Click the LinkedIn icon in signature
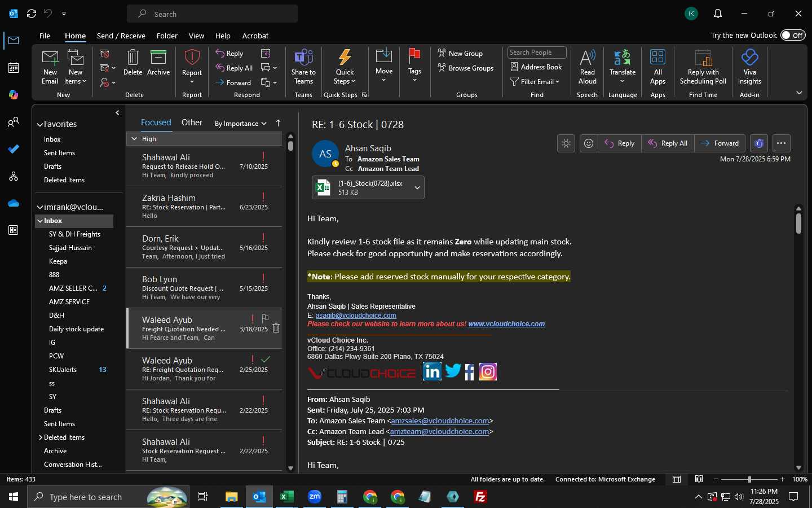The height and width of the screenshot is (508, 812). [432, 371]
